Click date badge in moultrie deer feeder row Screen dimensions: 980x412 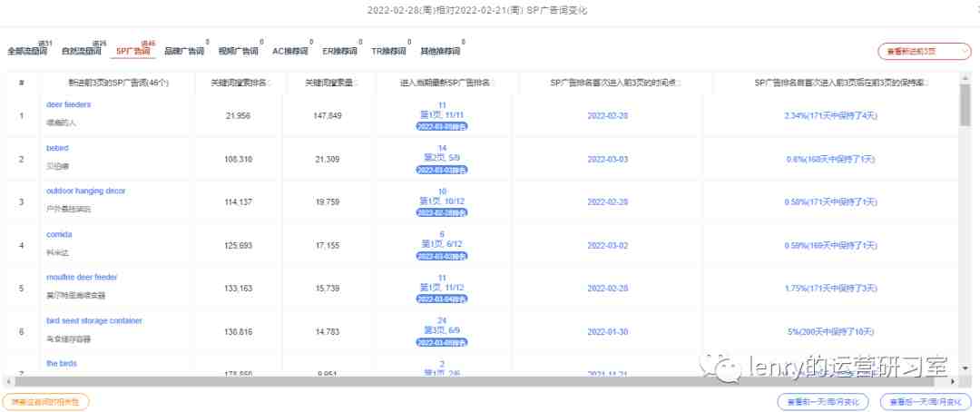(442, 299)
